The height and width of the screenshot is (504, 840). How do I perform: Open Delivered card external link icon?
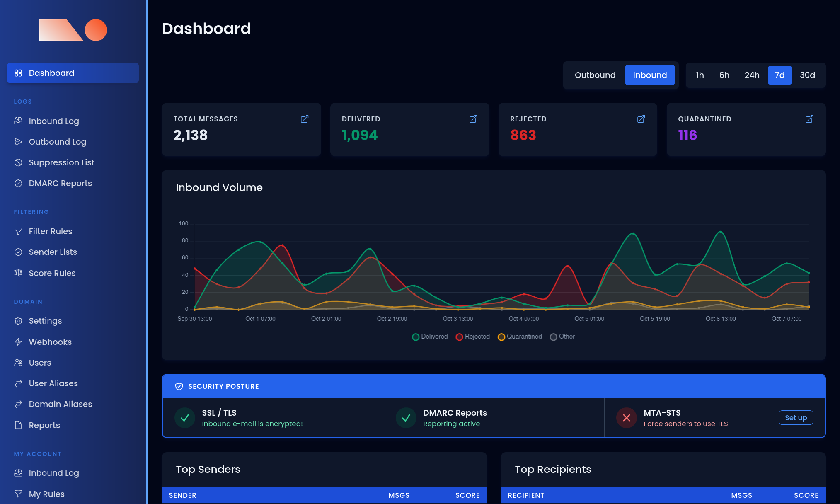tap(473, 119)
